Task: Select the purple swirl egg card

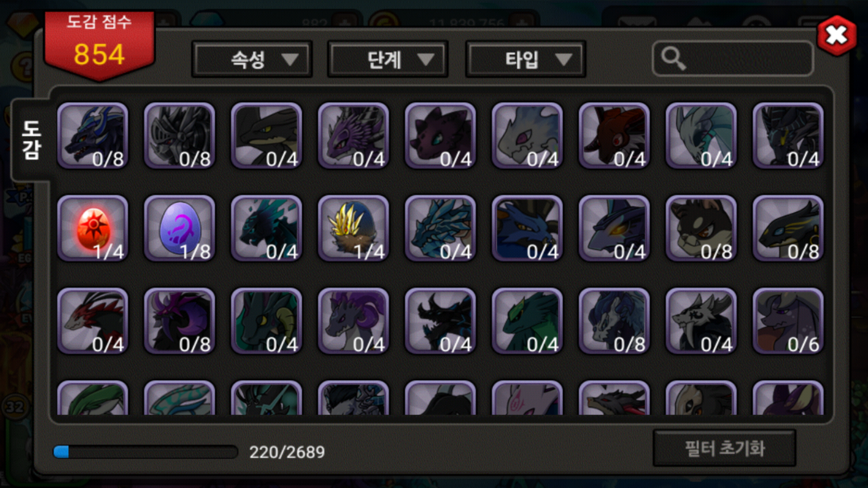Action: coord(179,229)
